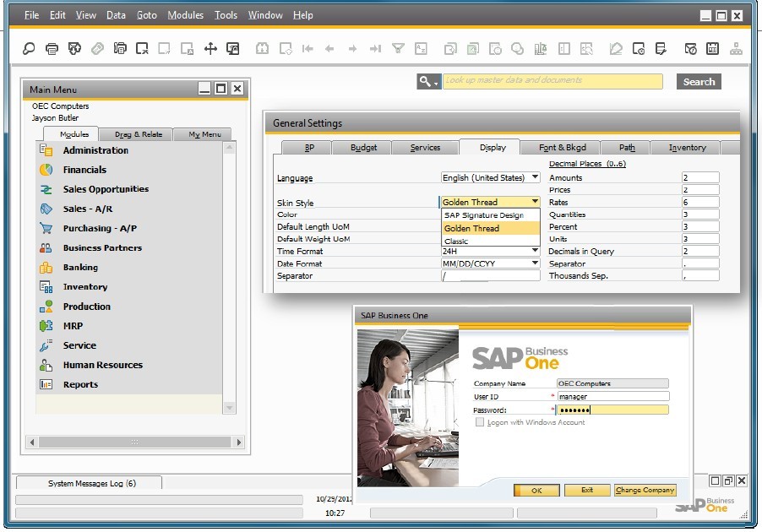Select the Administration module icon
Viewport: 762px width, 532px height.
click(46, 150)
